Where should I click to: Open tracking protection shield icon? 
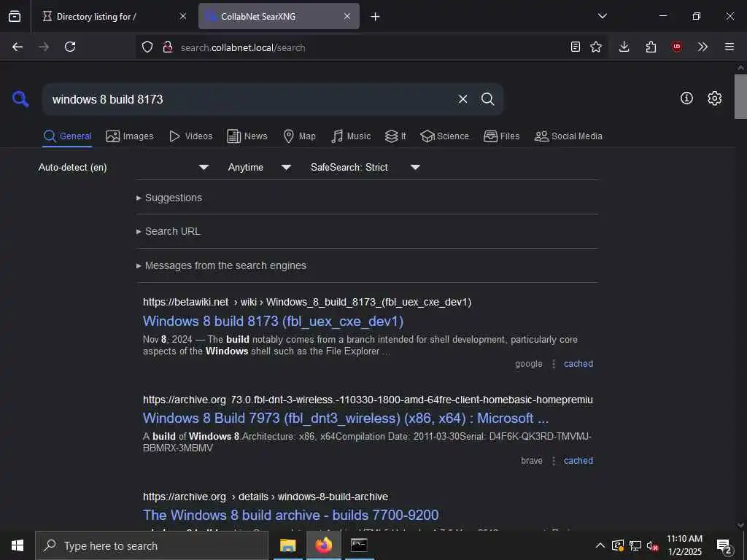click(x=147, y=47)
